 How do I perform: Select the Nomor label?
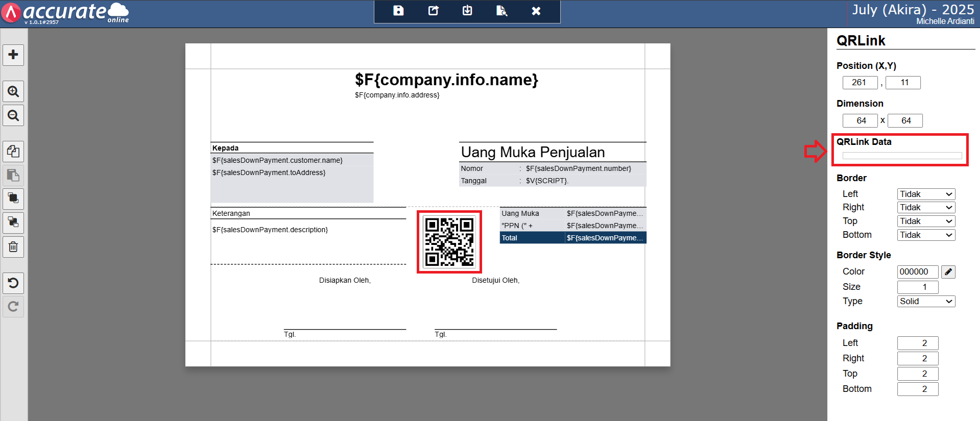pyautogui.click(x=472, y=168)
